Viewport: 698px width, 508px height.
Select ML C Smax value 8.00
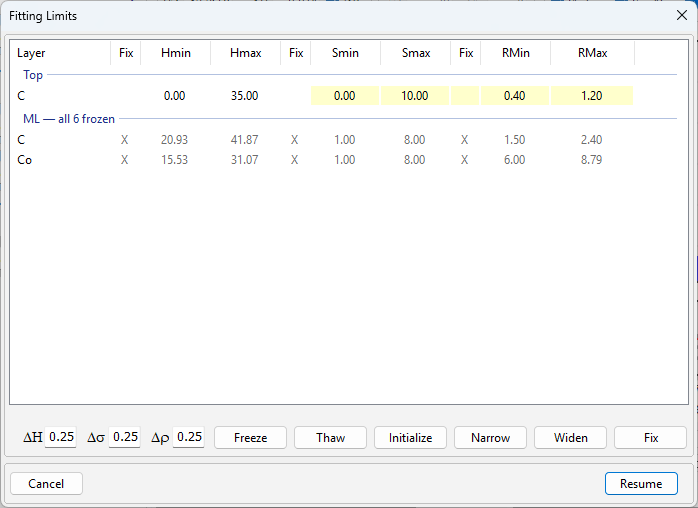click(x=414, y=140)
